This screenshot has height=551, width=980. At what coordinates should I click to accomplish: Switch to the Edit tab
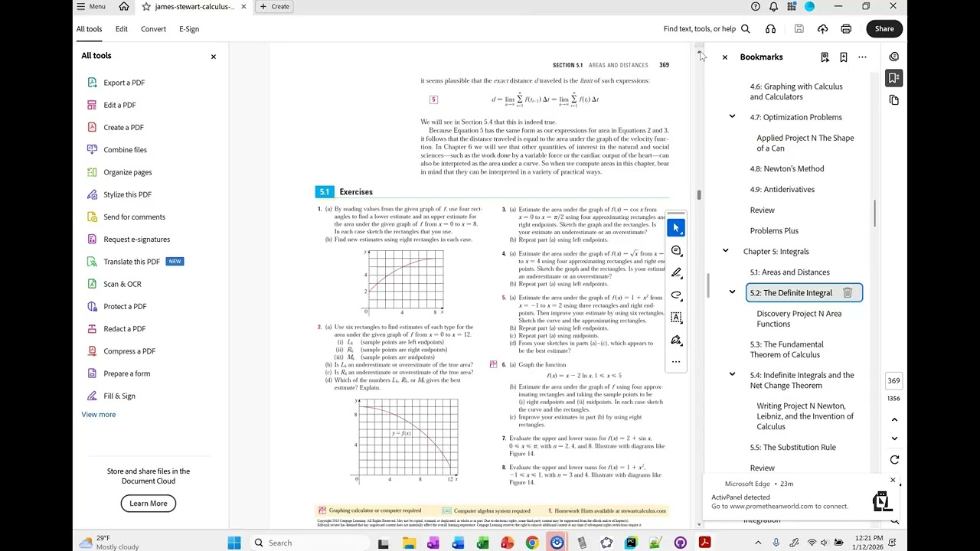[x=122, y=29]
